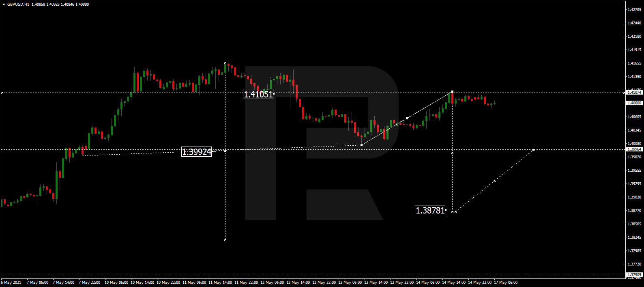Screen dimensions: 644x287
Task: Click the 11 May 06:00 time label
Action: [194, 283]
